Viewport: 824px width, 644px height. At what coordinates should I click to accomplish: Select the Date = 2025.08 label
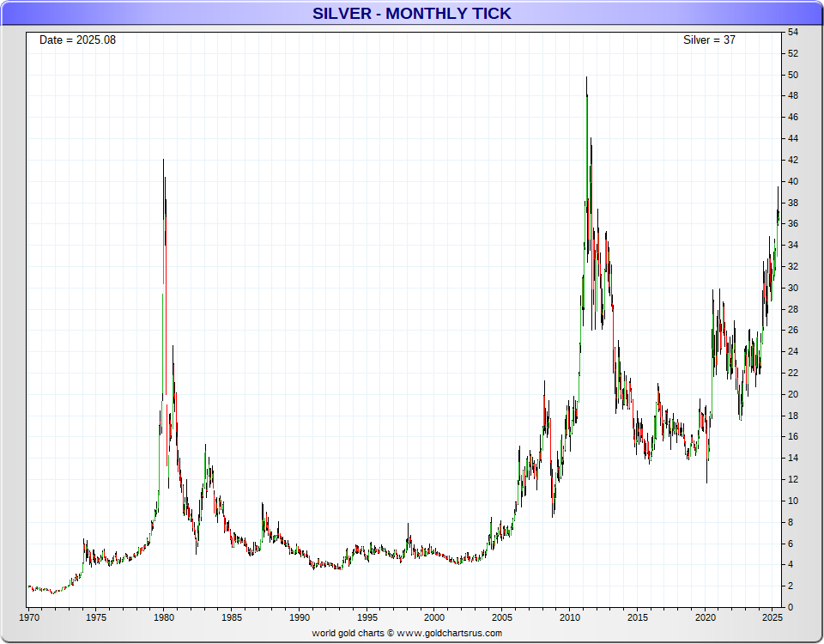click(78, 40)
